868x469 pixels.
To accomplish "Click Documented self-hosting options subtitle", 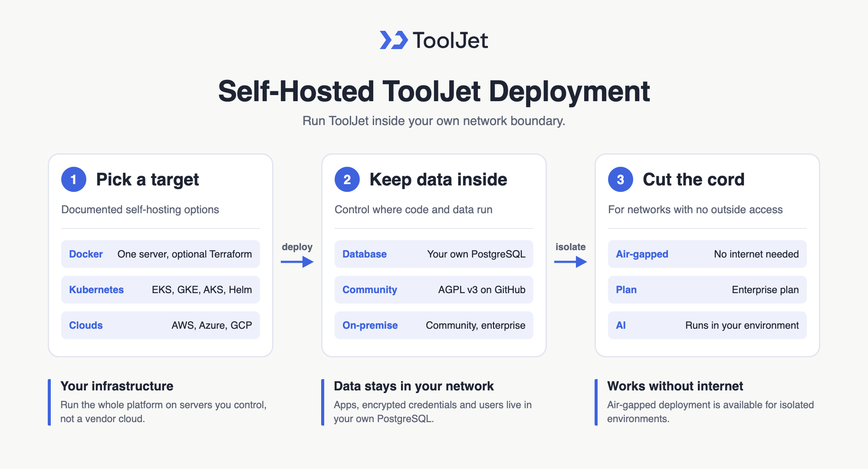I will tap(140, 210).
